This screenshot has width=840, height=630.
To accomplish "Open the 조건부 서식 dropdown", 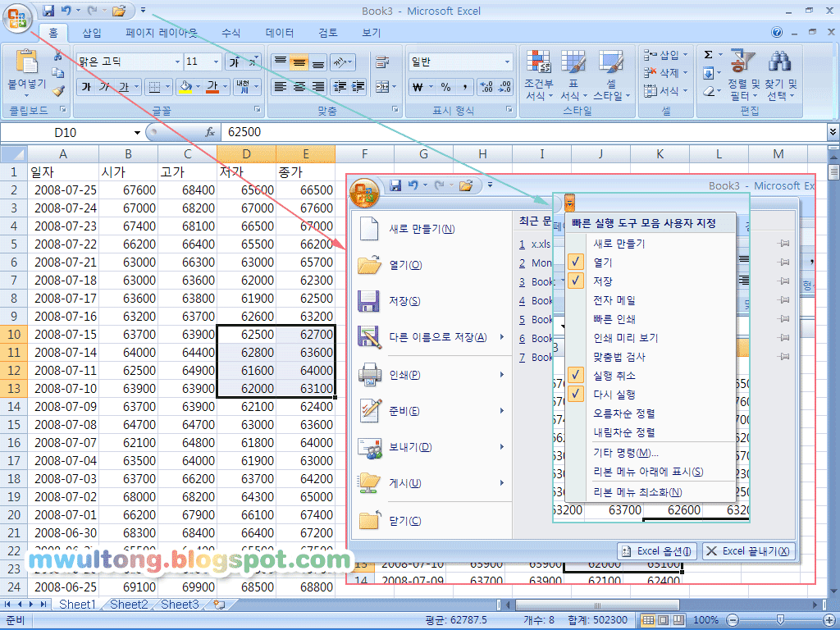I will point(538,75).
